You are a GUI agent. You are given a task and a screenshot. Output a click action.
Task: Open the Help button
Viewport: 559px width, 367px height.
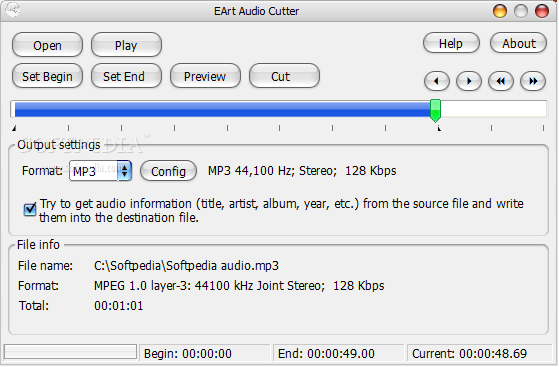(x=451, y=43)
